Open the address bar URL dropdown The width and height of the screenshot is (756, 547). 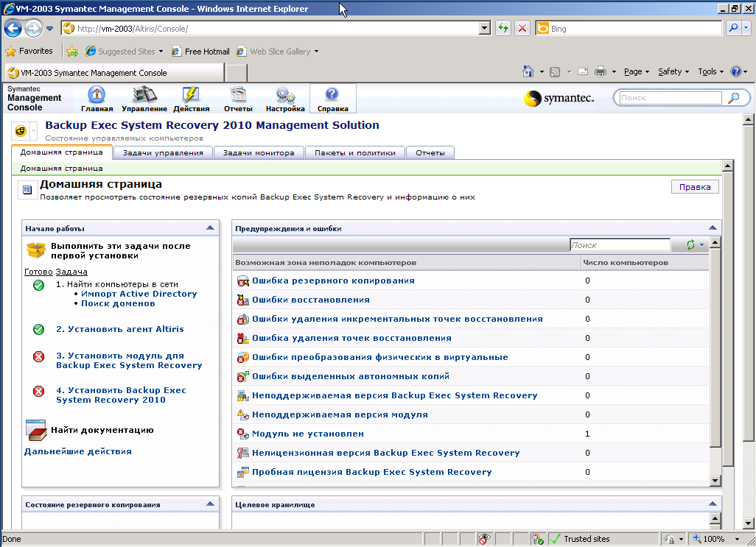coord(484,29)
